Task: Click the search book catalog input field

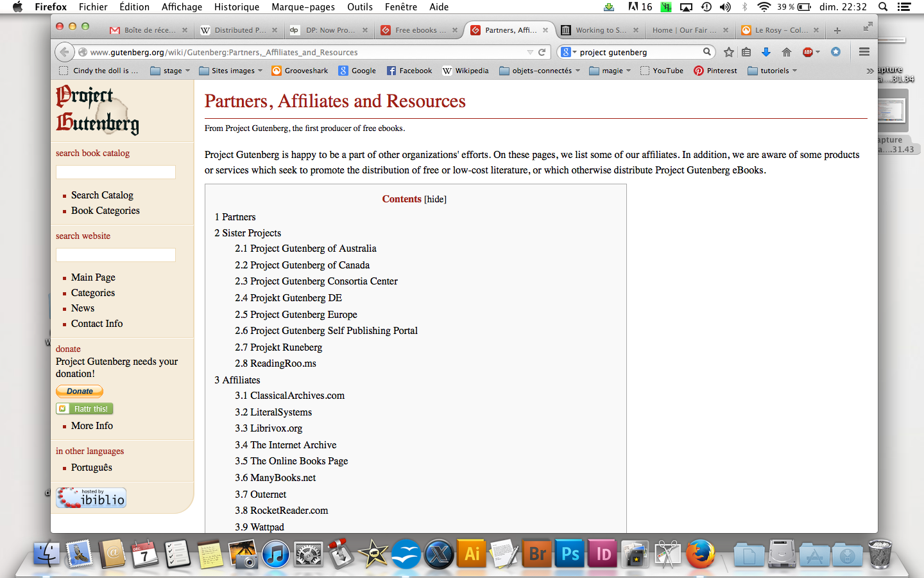Action: pyautogui.click(x=116, y=172)
